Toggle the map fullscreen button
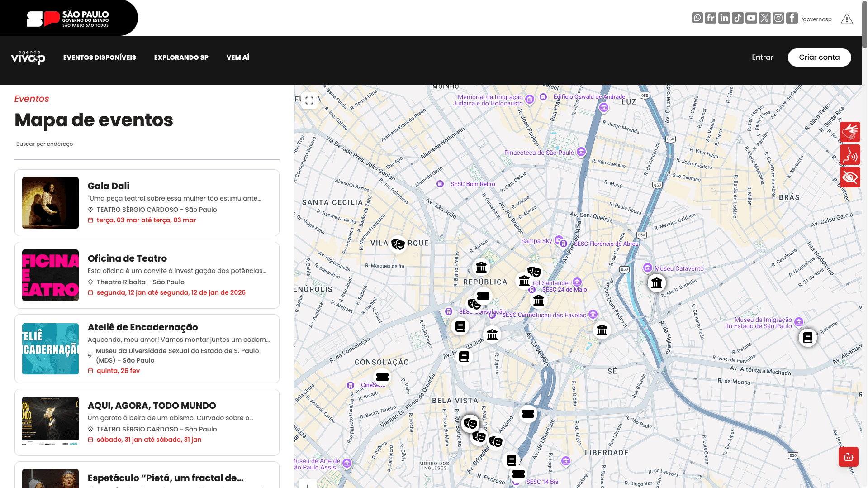Viewport: 868px width, 488px height. pos(309,100)
